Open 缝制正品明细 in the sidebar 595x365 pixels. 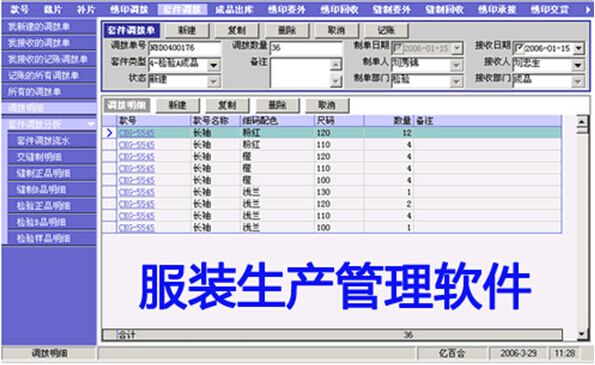pyautogui.click(x=52, y=173)
